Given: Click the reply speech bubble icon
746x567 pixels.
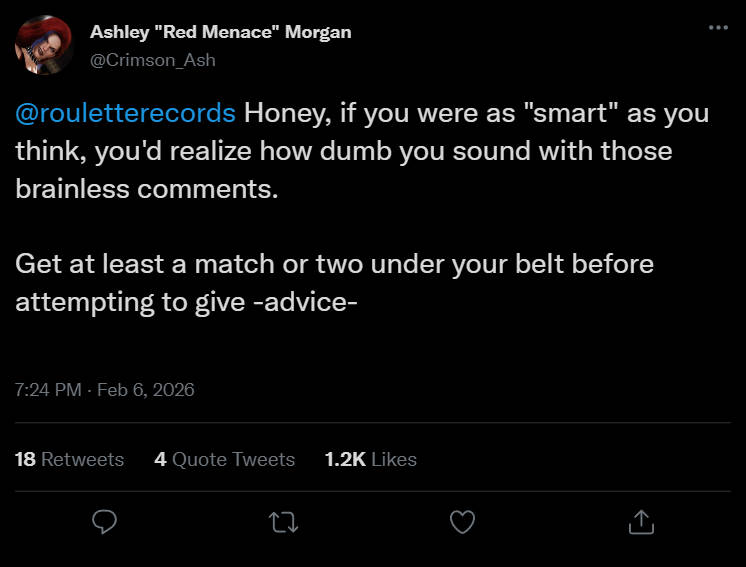Looking at the screenshot, I should tap(105, 521).
